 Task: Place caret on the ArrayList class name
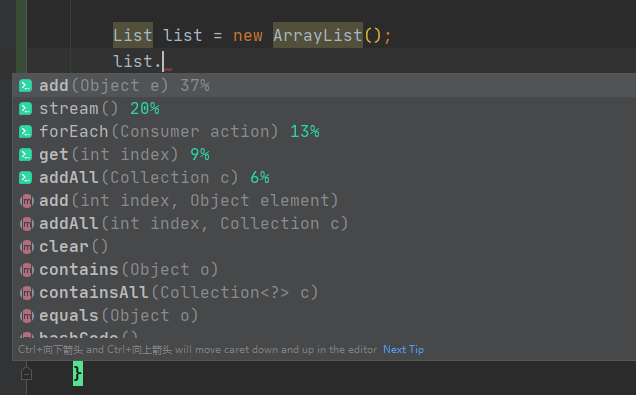pyautogui.click(x=318, y=35)
